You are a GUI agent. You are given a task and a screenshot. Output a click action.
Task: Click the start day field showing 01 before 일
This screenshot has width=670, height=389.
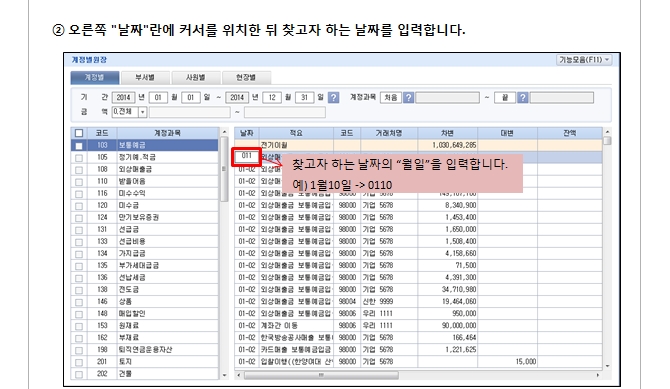pos(191,97)
